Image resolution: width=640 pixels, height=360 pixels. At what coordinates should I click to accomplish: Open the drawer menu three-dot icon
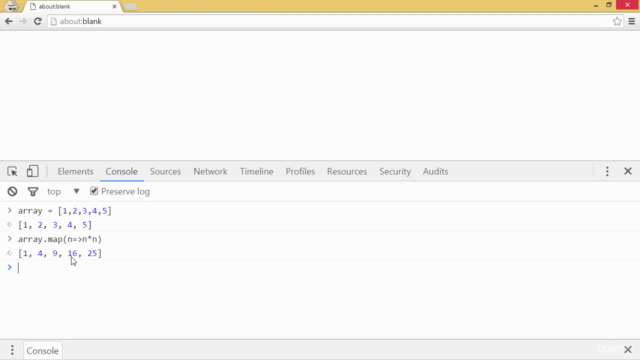pos(12,350)
